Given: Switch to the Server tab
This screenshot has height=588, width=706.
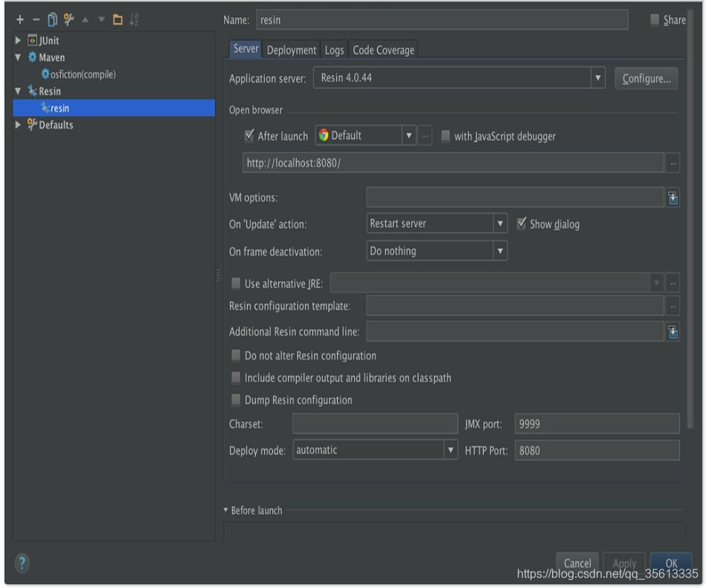Looking at the screenshot, I should point(246,48).
